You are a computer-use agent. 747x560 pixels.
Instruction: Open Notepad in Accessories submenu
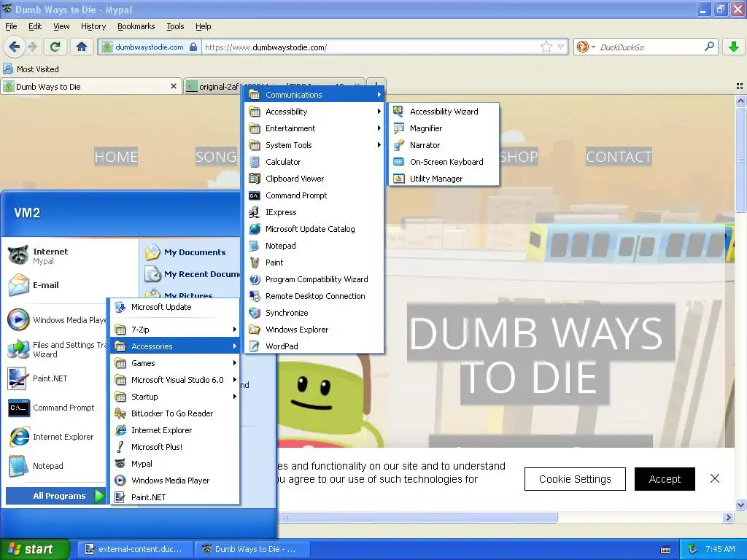click(x=314, y=246)
